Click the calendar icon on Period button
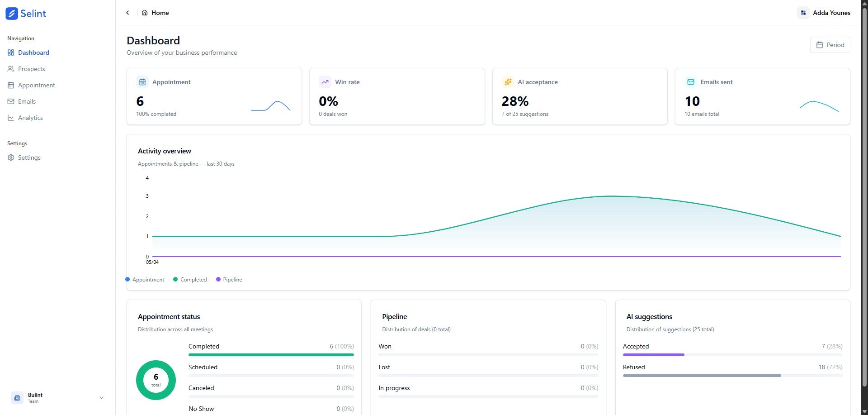 pos(820,45)
